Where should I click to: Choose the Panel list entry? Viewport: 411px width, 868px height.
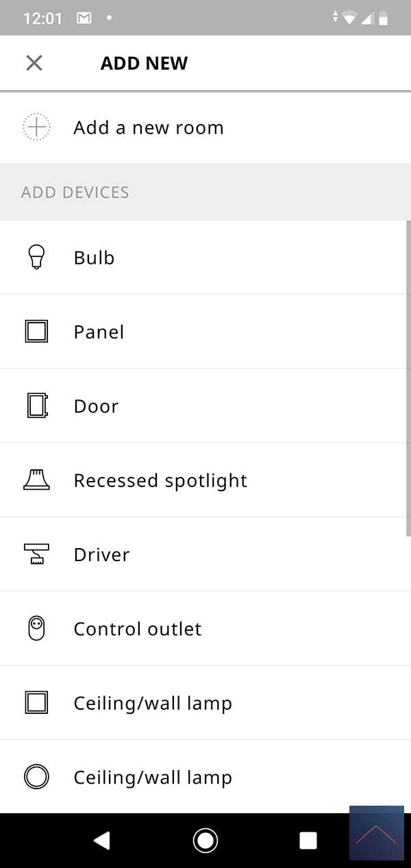point(99,332)
